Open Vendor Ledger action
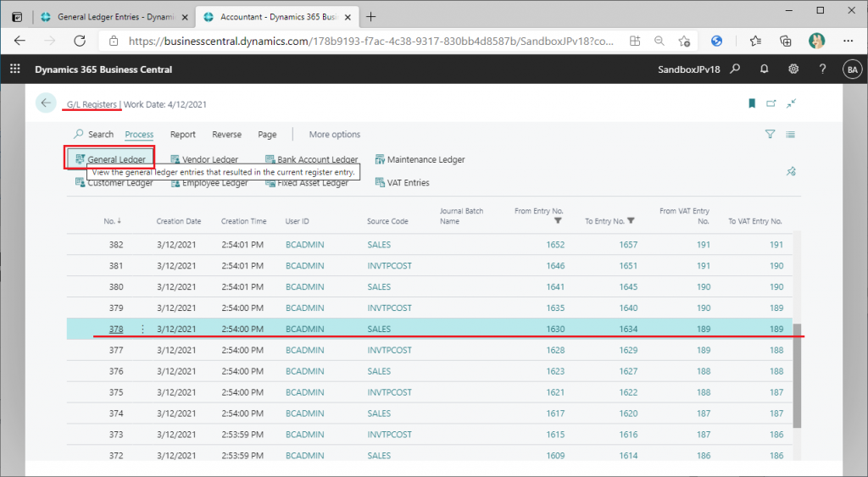 pyautogui.click(x=204, y=159)
